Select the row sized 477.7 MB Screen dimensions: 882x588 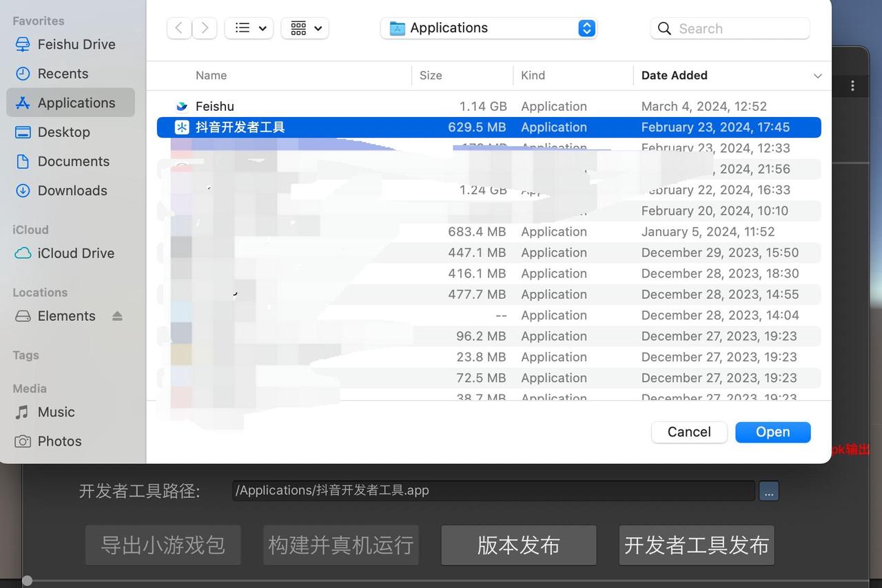coord(489,294)
